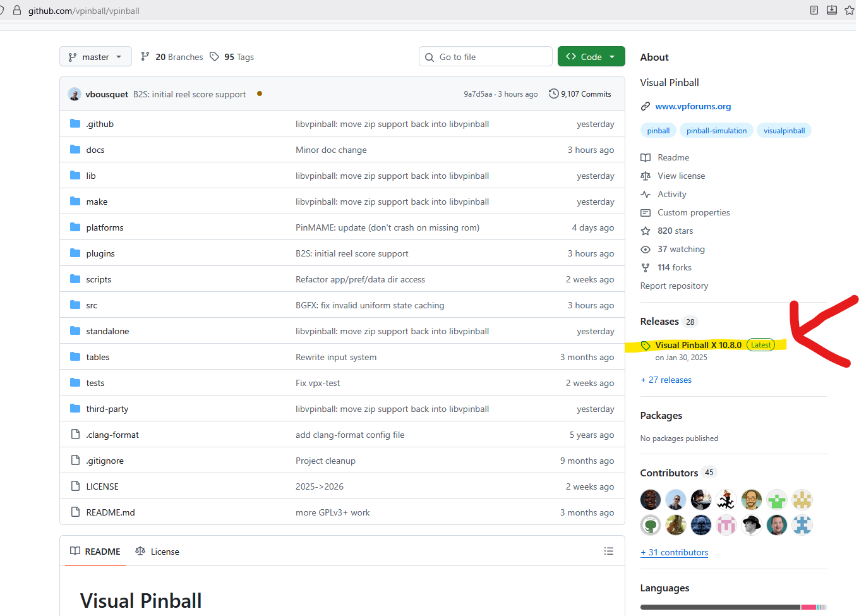This screenshot has width=859, height=616.
Task: View the + 31 contributors link
Action: (674, 552)
